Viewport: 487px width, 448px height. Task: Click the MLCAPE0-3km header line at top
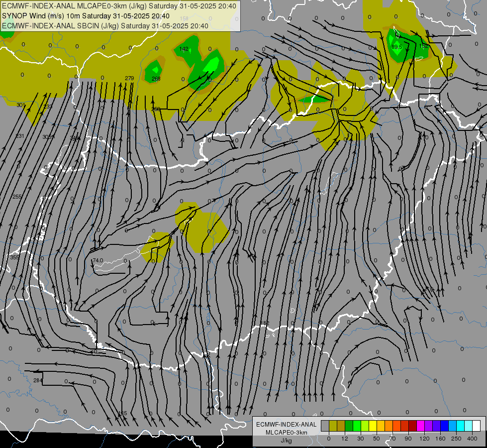(x=119, y=6)
